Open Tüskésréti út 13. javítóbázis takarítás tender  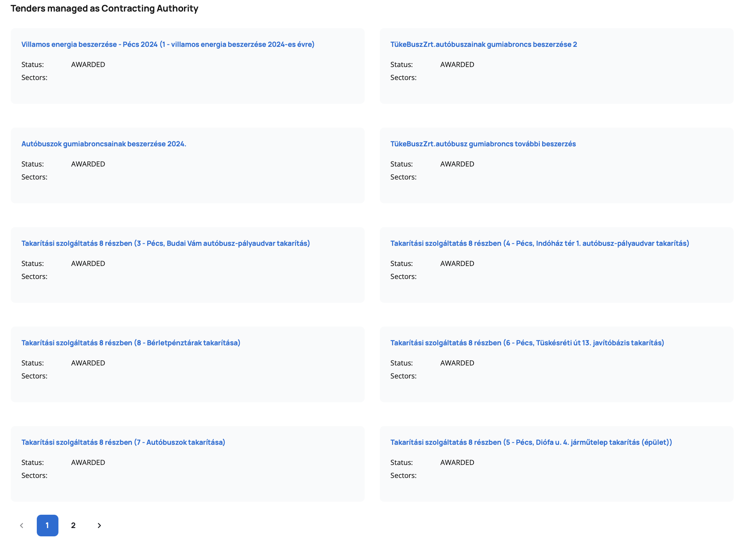coord(527,343)
